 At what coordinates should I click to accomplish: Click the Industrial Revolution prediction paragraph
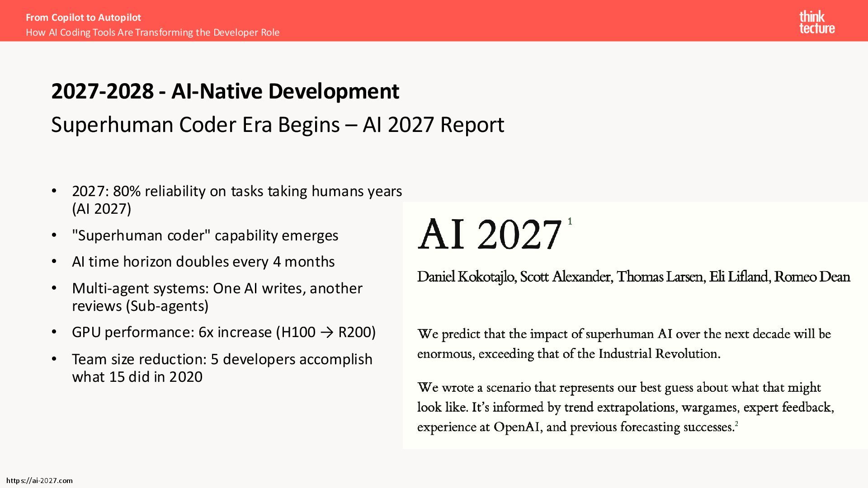(624, 343)
